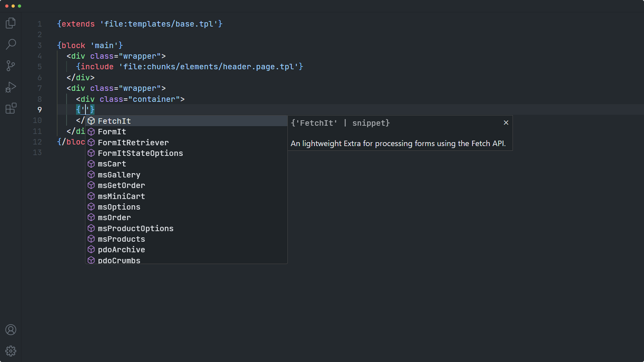Open Source Control view
Image resolution: width=644 pixels, height=362 pixels.
[x=11, y=66]
